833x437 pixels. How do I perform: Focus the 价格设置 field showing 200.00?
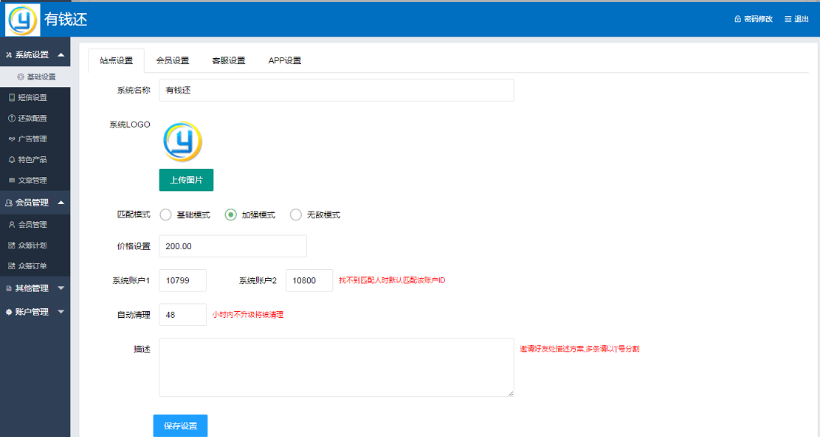click(x=233, y=246)
